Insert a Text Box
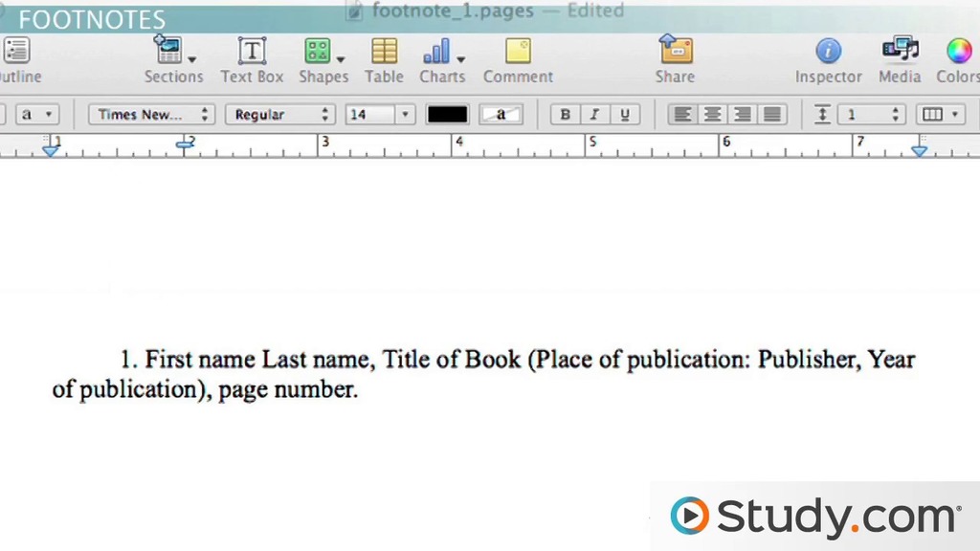 pos(252,52)
